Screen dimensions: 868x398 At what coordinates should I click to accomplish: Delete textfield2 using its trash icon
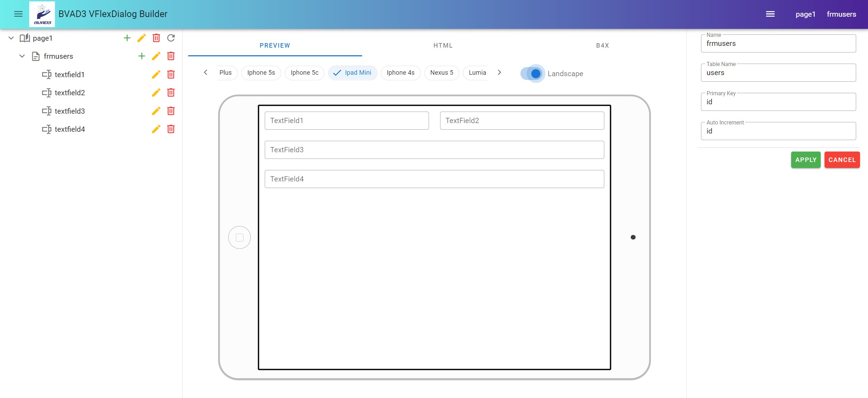171,92
